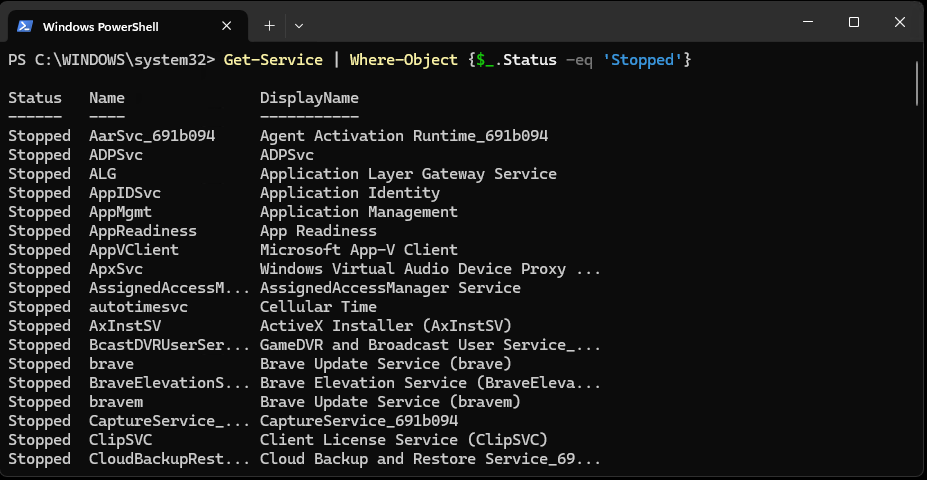Click the brave service name
927x480 pixels.
click(112, 364)
